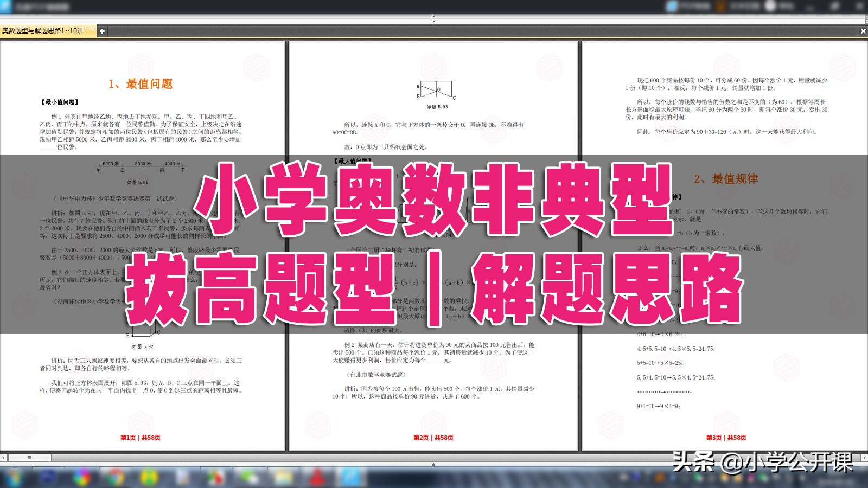Click the colorful pinwheel icon on the taskbar
Screen dimensions: 868x488
[x=82, y=478]
